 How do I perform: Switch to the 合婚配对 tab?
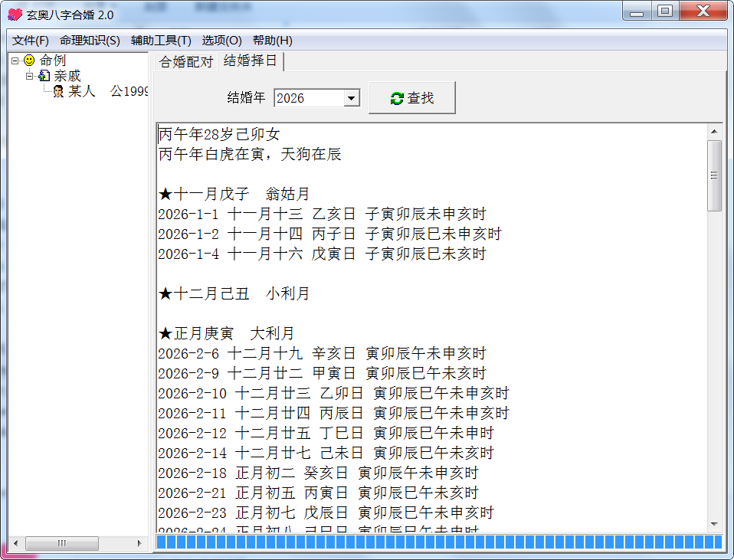point(186,62)
